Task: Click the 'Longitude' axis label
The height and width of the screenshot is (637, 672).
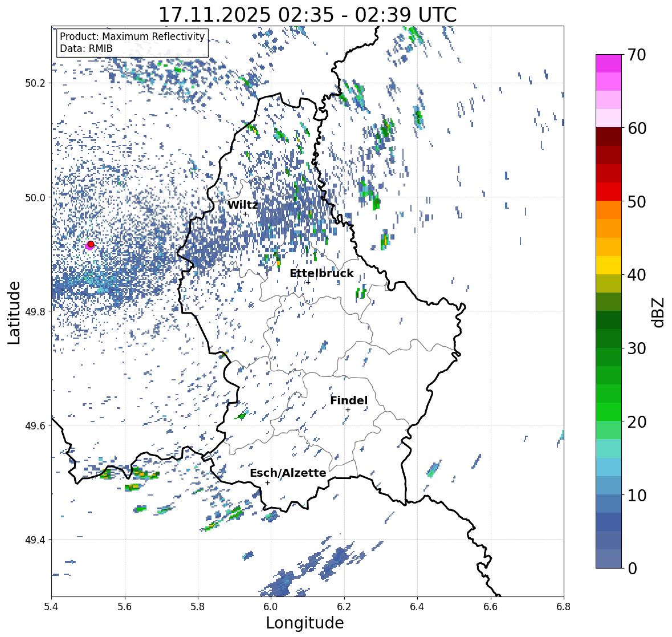Action: click(x=305, y=623)
